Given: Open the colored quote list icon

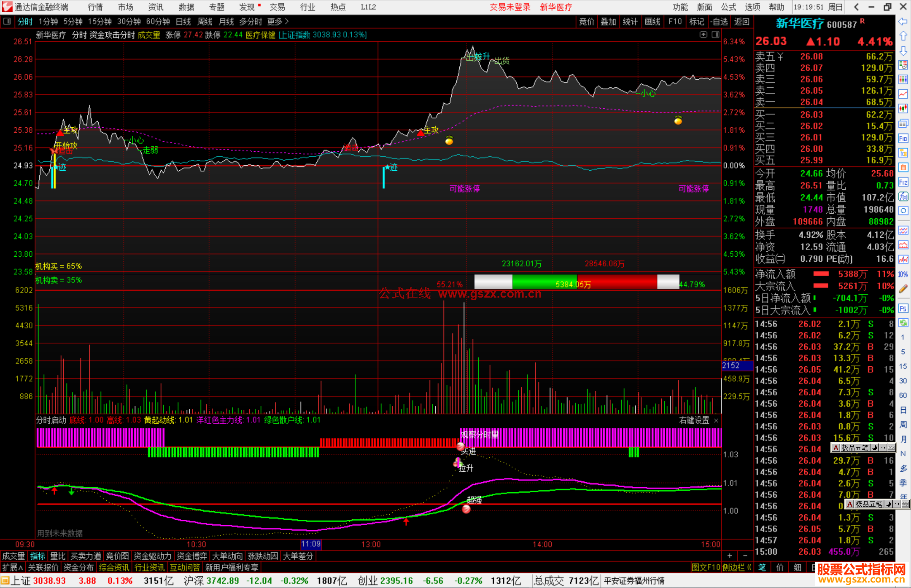Looking at the screenshot, I should [903, 80].
